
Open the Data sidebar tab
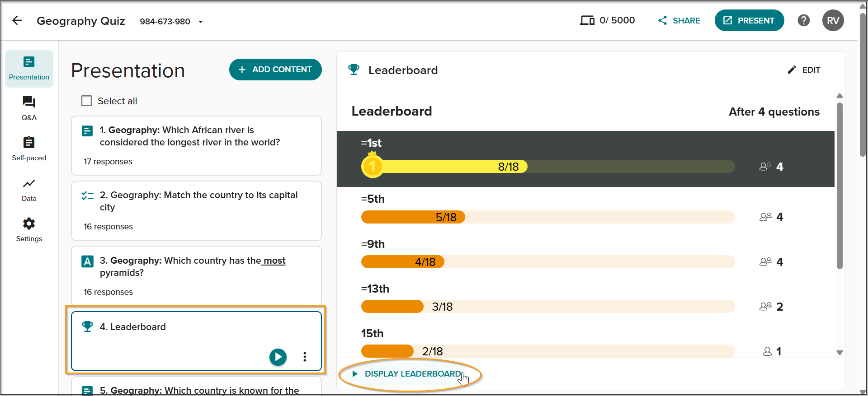pyautogui.click(x=29, y=190)
